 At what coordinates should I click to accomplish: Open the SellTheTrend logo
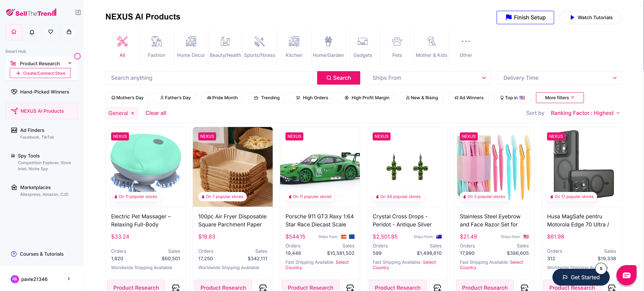coord(31,12)
